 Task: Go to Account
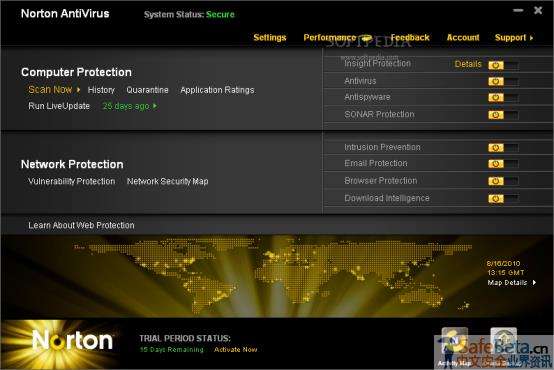point(463,37)
